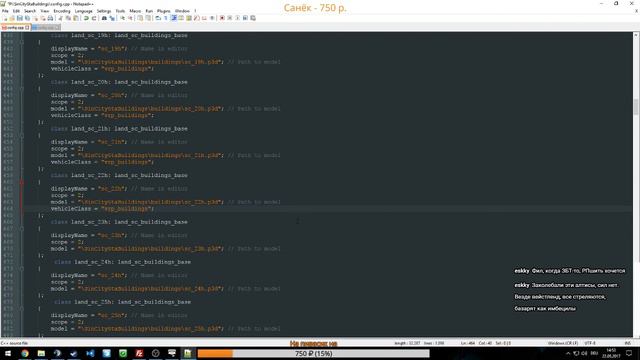The height and width of the screenshot is (360, 640).
Task: Open Google Chrome from the taskbar
Action: tap(24, 353)
